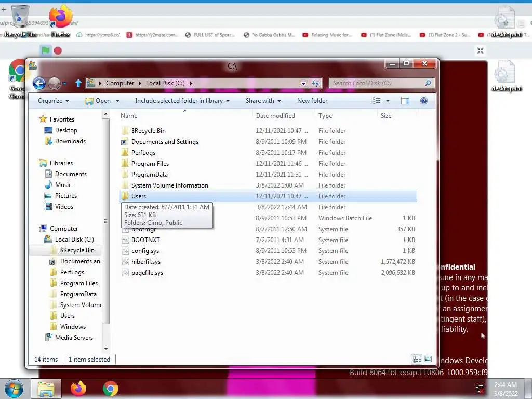532x399 pixels.
Task: Click File Explorer icon in taskbar
Action: point(46,389)
